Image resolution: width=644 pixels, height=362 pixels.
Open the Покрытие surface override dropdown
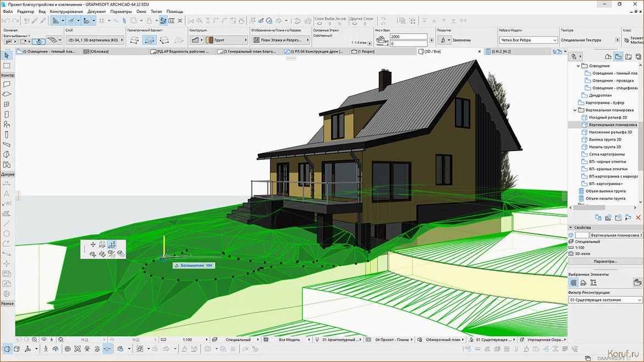pyautogui.click(x=443, y=40)
